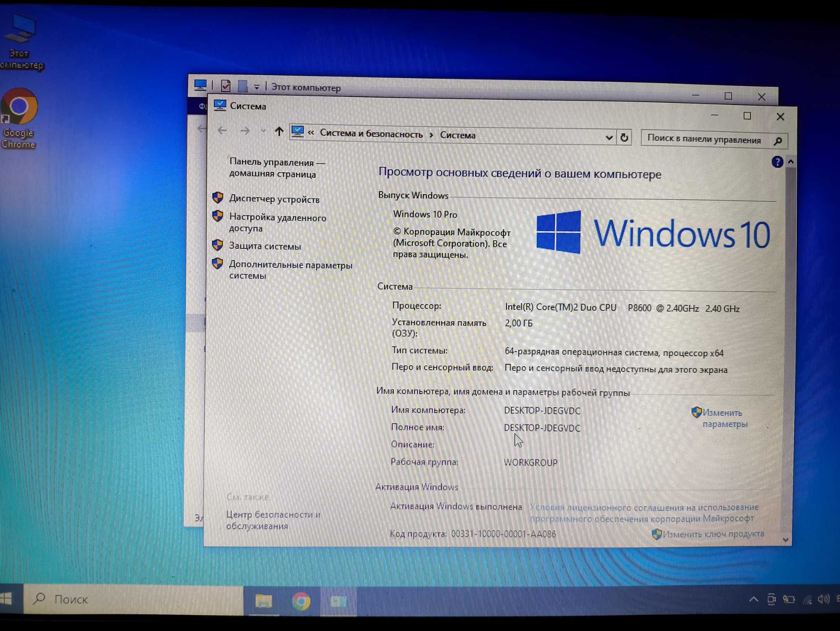Click computer name DESKTOP-JDEGVDC value

[x=542, y=411]
